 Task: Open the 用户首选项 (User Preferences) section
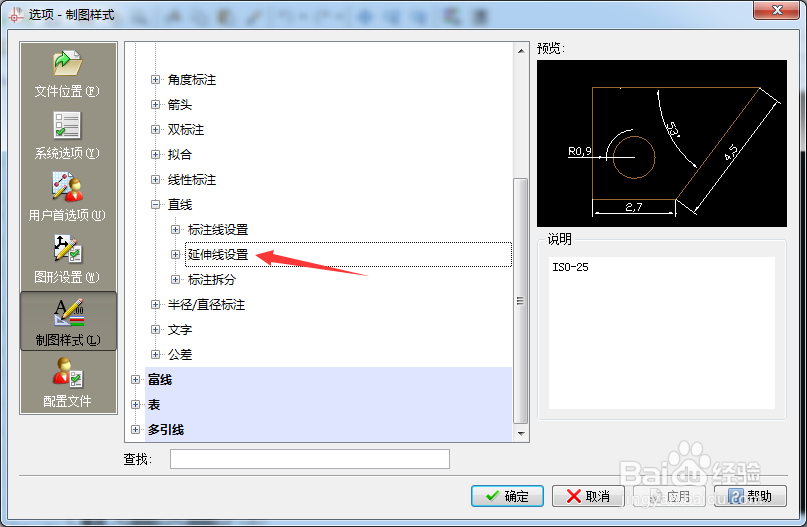(x=67, y=197)
